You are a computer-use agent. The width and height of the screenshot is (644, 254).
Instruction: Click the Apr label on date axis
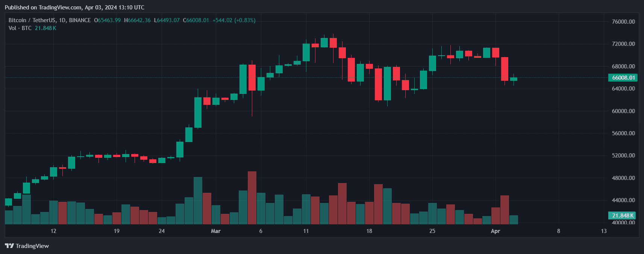coord(496,231)
